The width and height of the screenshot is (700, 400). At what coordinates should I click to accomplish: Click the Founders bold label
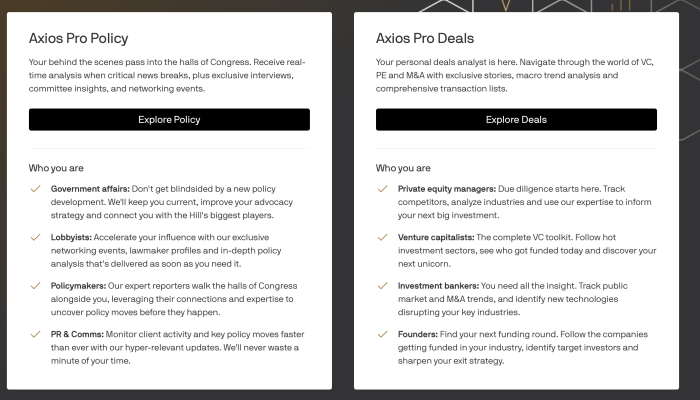[x=418, y=334]
